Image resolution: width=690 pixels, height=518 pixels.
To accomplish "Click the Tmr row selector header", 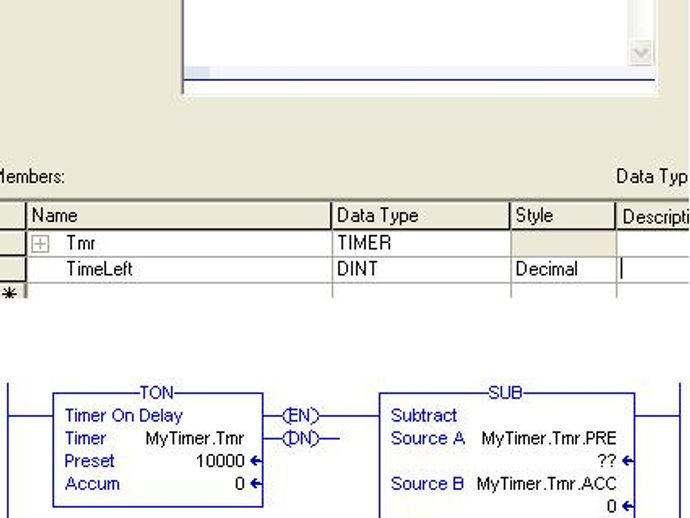I will pos(12,243).
